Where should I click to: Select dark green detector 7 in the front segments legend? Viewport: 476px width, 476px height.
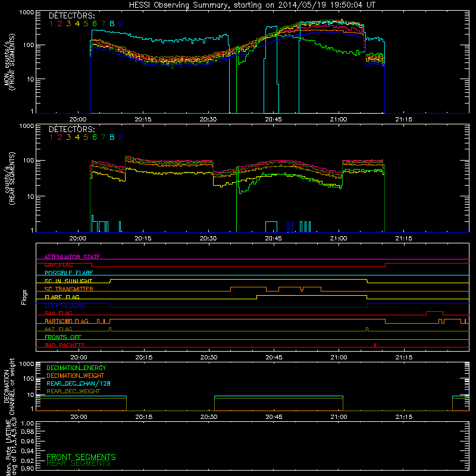click(103, 24)
